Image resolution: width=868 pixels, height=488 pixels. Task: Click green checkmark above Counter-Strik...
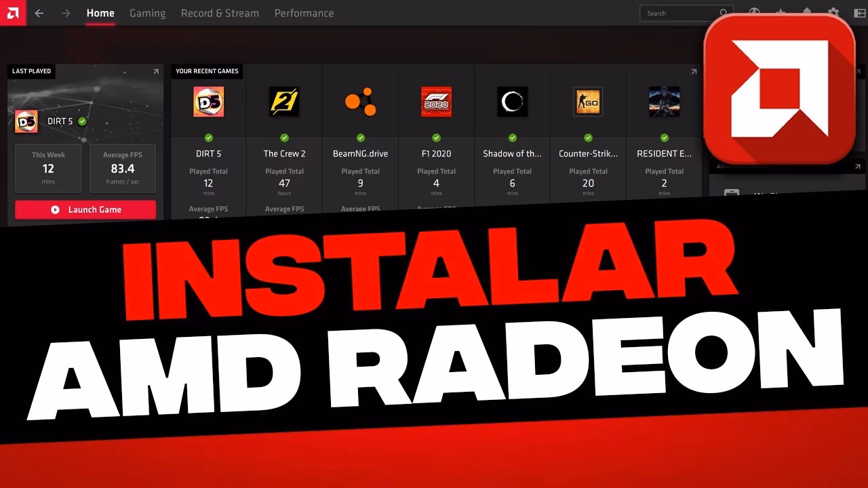[x=588, y=138]
